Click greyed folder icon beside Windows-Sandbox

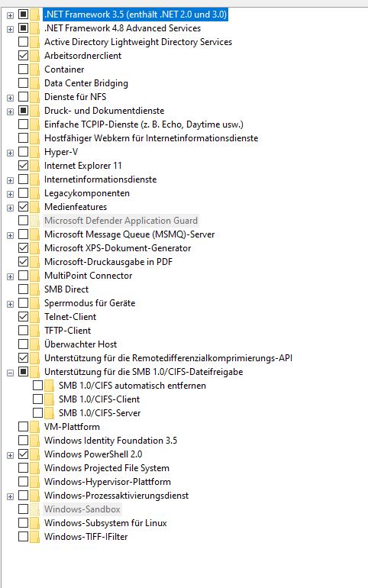click(35, 509)
